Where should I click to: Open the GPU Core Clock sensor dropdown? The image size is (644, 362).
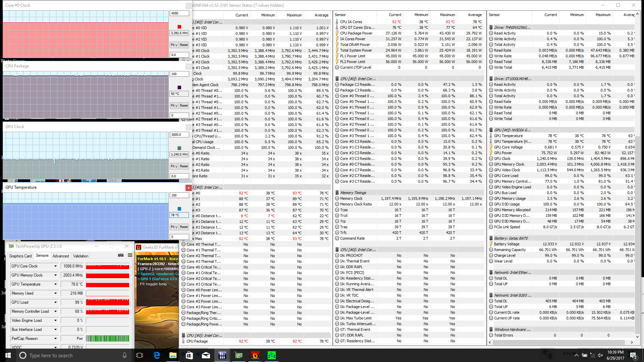[x=55, y=266]
